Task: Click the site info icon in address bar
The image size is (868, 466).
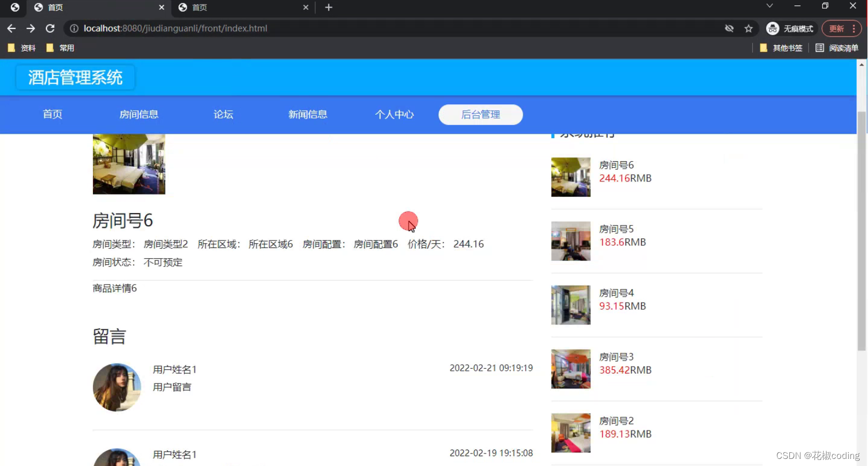Action: click(74, 28)
